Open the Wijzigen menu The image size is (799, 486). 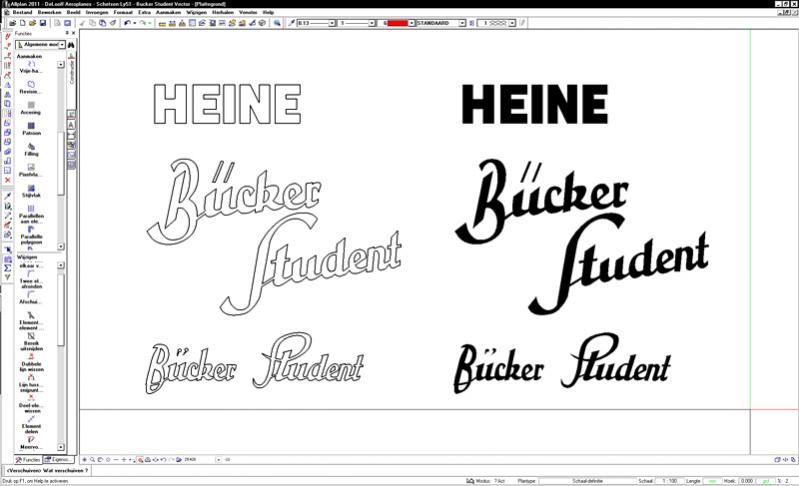(x=196, y=12)
